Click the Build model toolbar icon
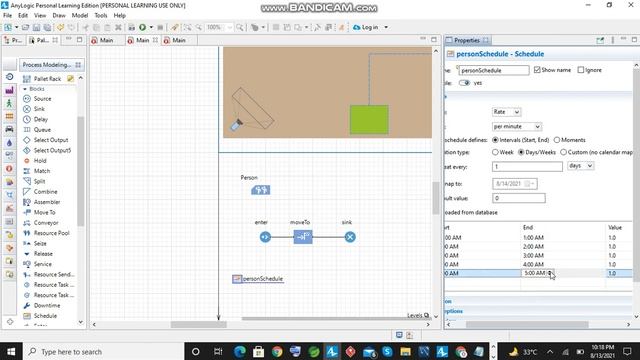Image resolution: width=640 pixels, height=360 pixels. 131,27
